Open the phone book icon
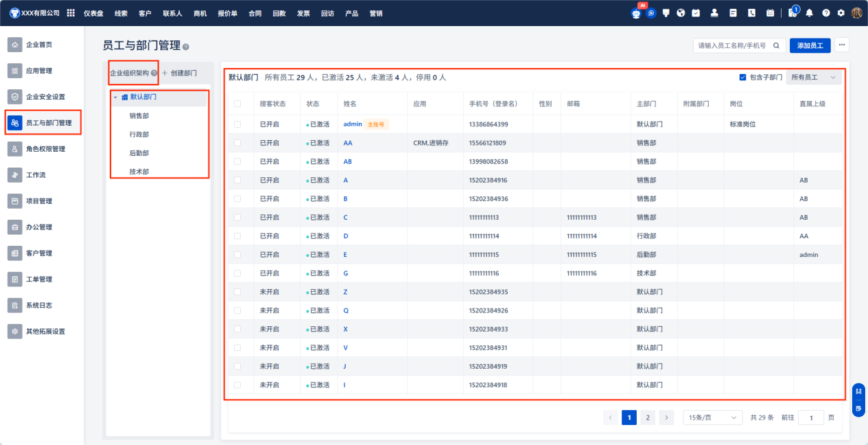The height and width of the screenshot is (445, 868). [751, 13]
